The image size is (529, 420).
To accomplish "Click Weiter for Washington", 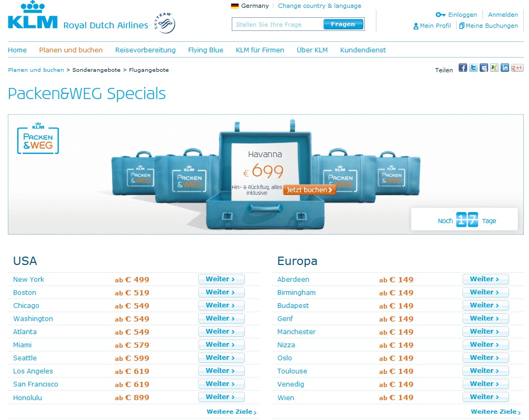I will click(x=221, y=318).
